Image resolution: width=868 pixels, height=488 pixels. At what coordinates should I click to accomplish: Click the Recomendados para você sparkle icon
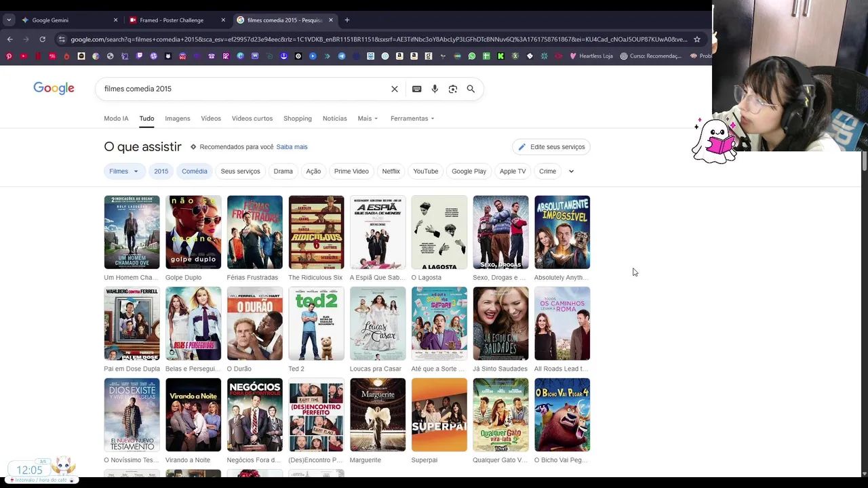193,147
